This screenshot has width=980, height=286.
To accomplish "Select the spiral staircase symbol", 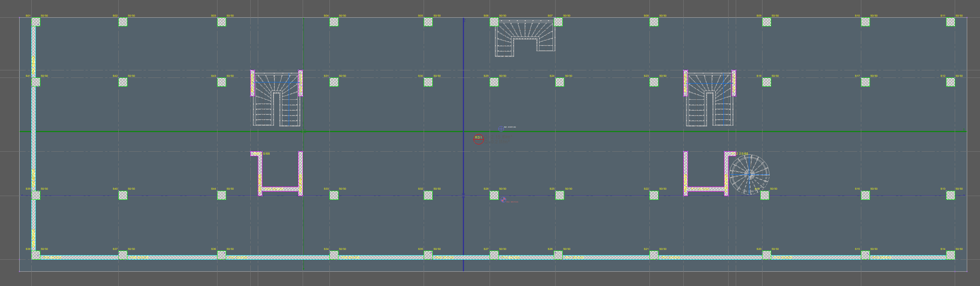I will coord(749,174).
